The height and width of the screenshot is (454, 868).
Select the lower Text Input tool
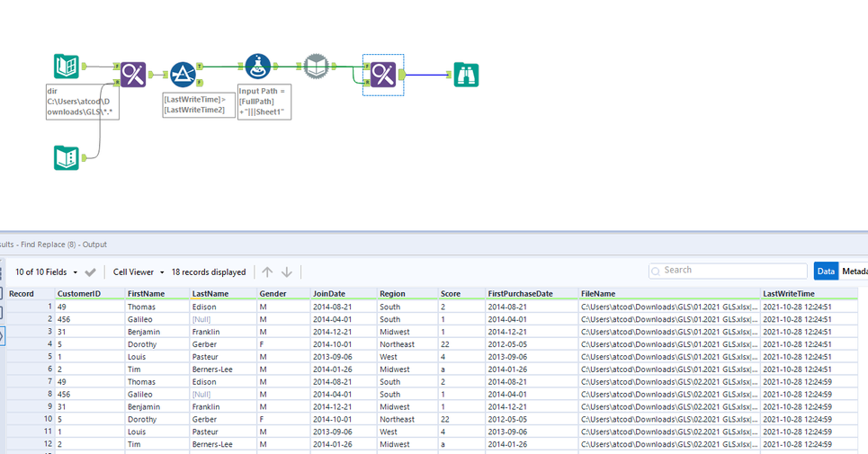[67, 157]
